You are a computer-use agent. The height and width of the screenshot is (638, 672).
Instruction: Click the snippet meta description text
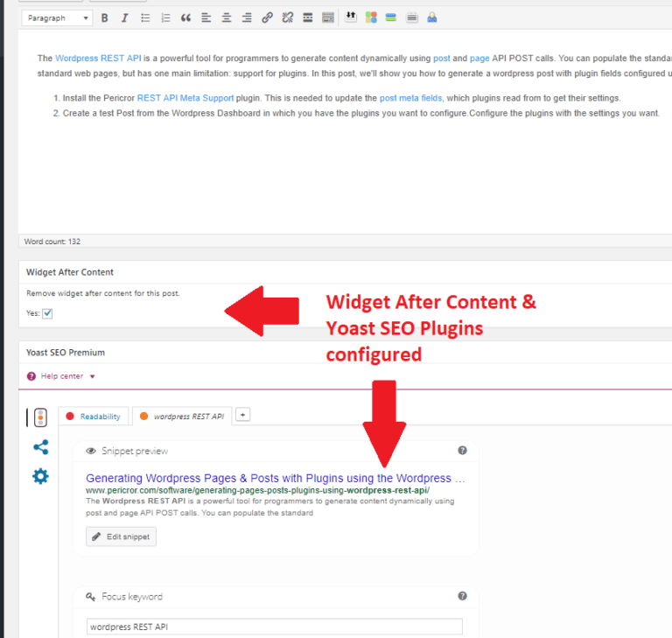point(270,507)
